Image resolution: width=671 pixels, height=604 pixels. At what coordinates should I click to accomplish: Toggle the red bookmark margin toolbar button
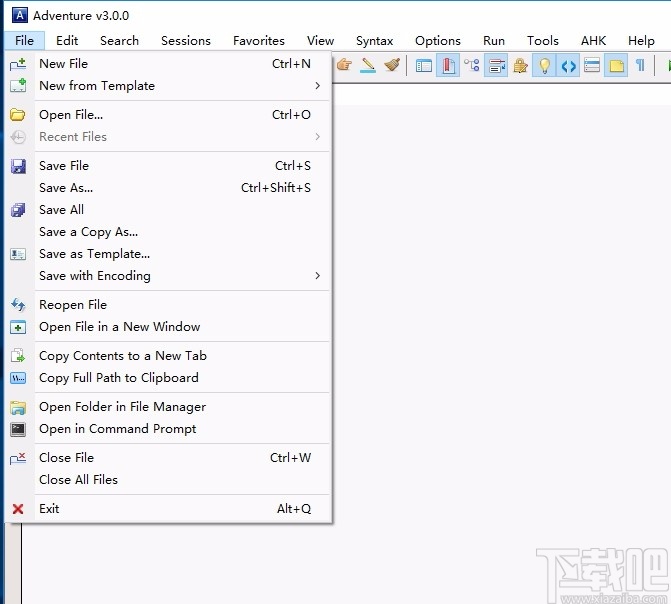pyautogui.click(x=448, y=65)
